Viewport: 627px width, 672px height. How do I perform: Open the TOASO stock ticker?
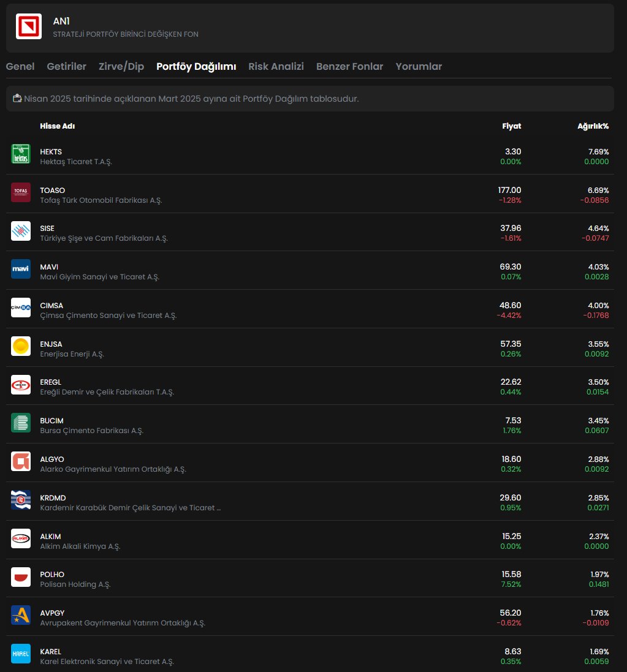(52, 191)
